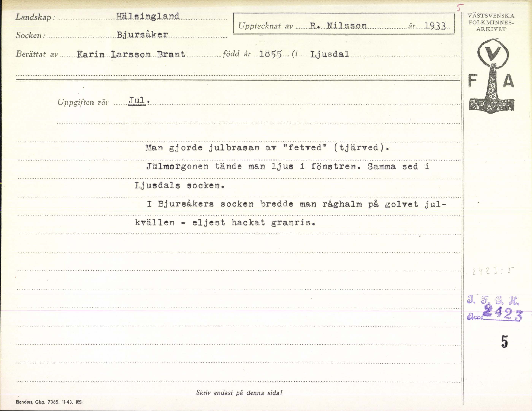Image resolution: width=532 pixels, height=411 pixels.
Task: Click the footer text Skriv endast på denna sida
Action: tap(239, 393)
